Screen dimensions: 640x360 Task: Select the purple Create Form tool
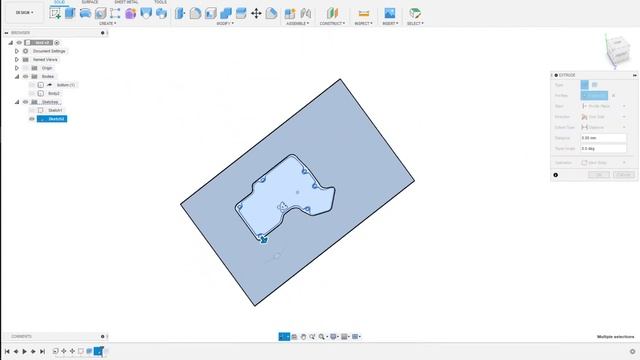pyautogui.click(x=131, y=13)
